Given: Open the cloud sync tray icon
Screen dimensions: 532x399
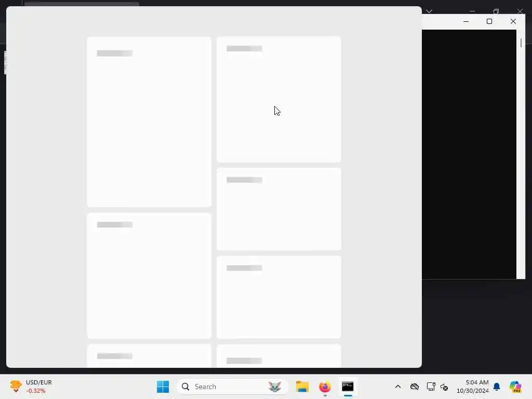Looking at the screenshot, I should tap(414, 387).
